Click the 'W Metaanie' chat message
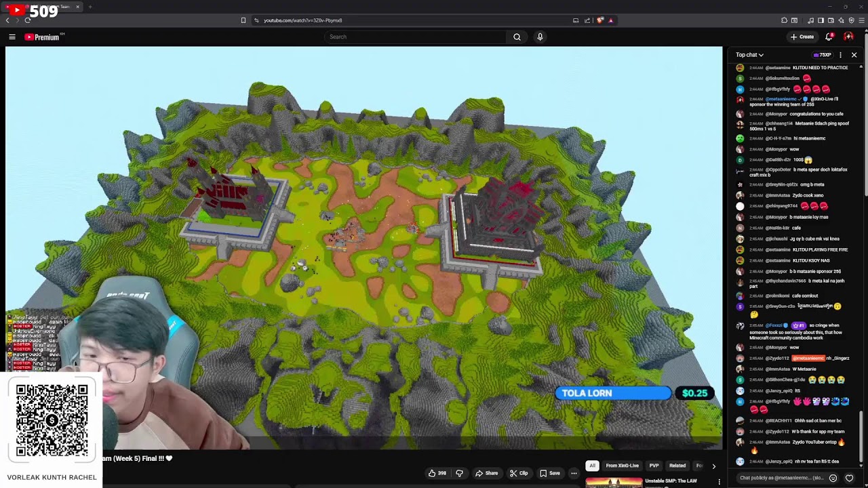The image size is (868, 488). coord(804,369)
